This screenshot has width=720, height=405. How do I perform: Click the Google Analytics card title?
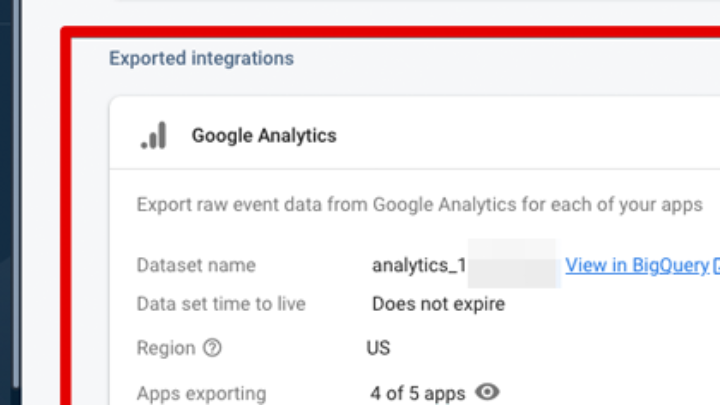click(x=264, y=136)
